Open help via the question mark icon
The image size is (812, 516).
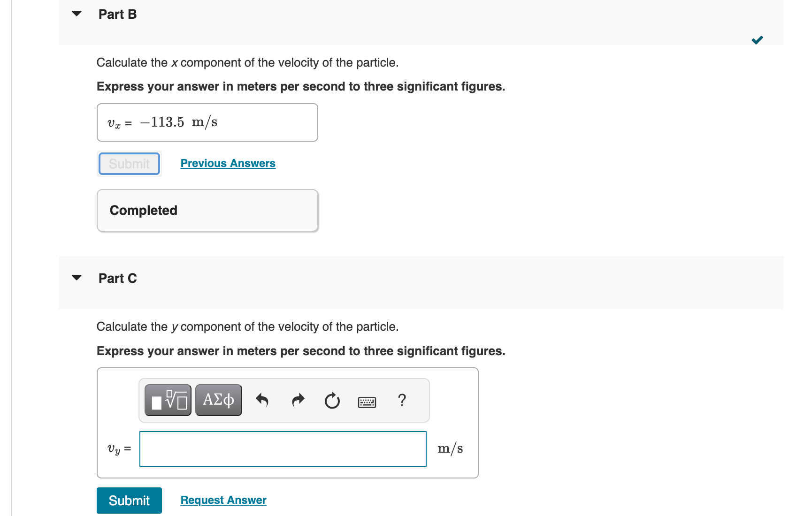[402, 400]
